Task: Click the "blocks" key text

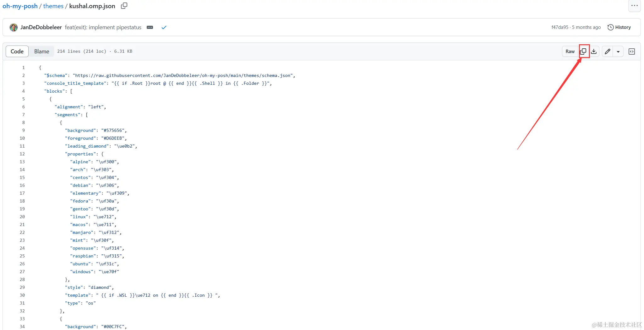Action: [55, 91]
